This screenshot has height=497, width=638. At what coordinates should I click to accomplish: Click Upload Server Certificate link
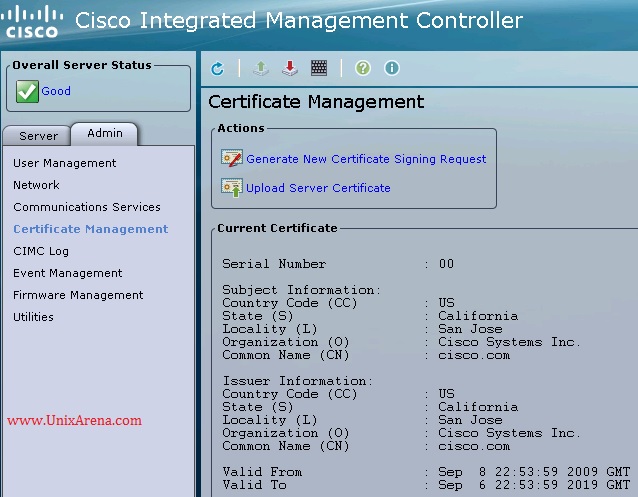[318, 188]
